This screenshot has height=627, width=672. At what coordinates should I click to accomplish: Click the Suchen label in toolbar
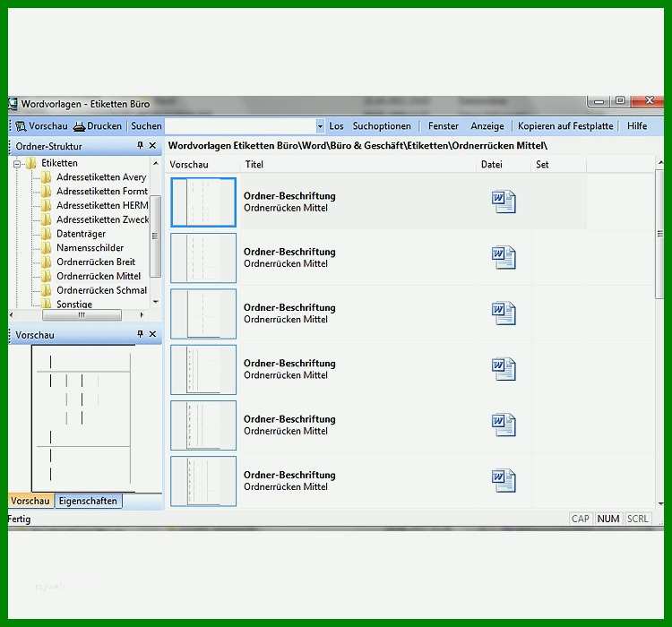click(146, 126)
